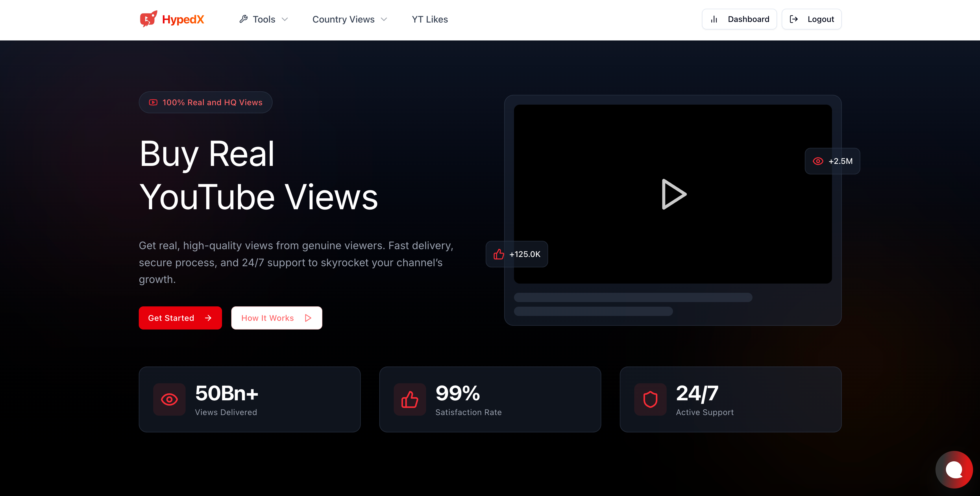980x496 pixels.
Task: Click the video icon in 100% Real badge
Action: [153, 102]
